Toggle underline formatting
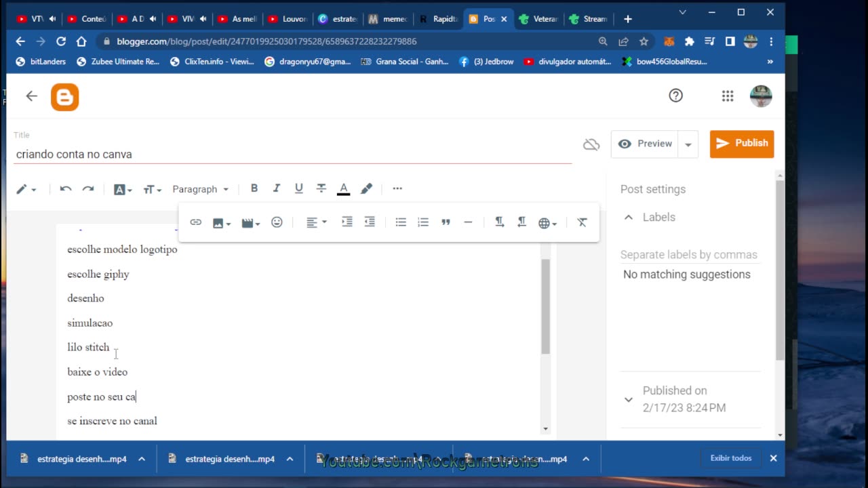This screenshot has height=488, width=868. pyautogui.click(x=298, y=188)
